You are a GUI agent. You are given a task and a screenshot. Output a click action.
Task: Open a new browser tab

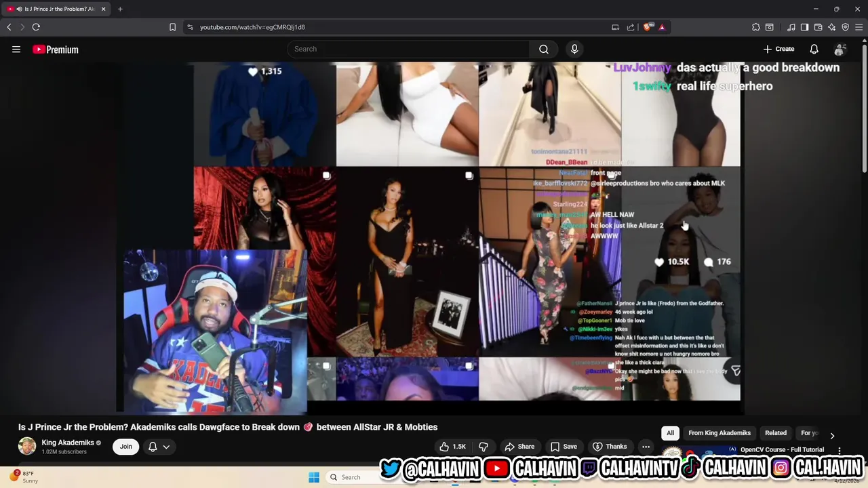pyautogui.click(x=120, y=9)
